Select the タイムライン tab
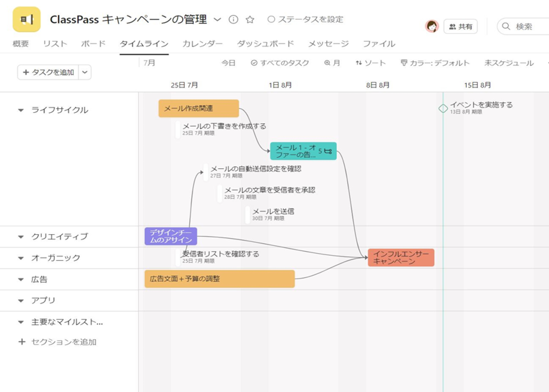Viewport: 549px width, 392px height. [x=144, y=44]
